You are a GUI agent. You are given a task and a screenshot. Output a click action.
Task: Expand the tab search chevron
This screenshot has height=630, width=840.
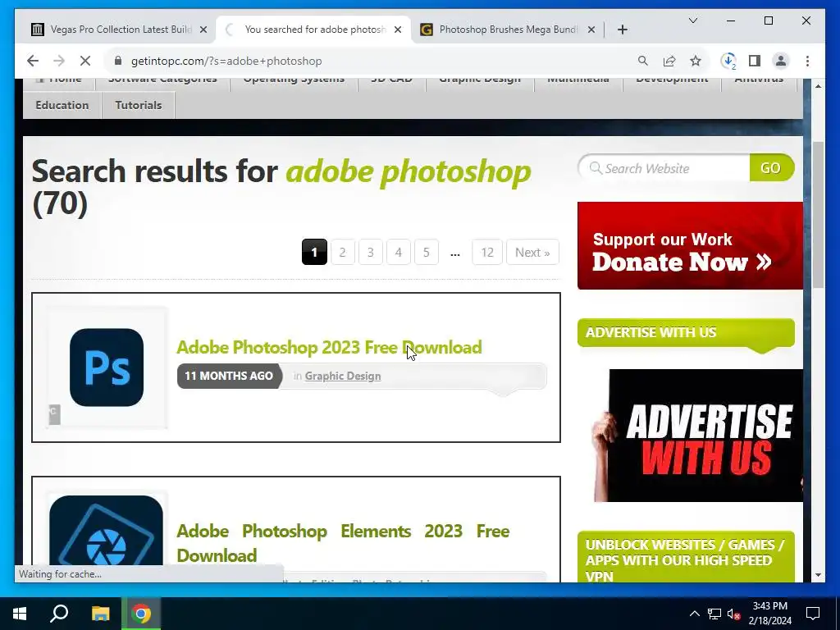693,21
